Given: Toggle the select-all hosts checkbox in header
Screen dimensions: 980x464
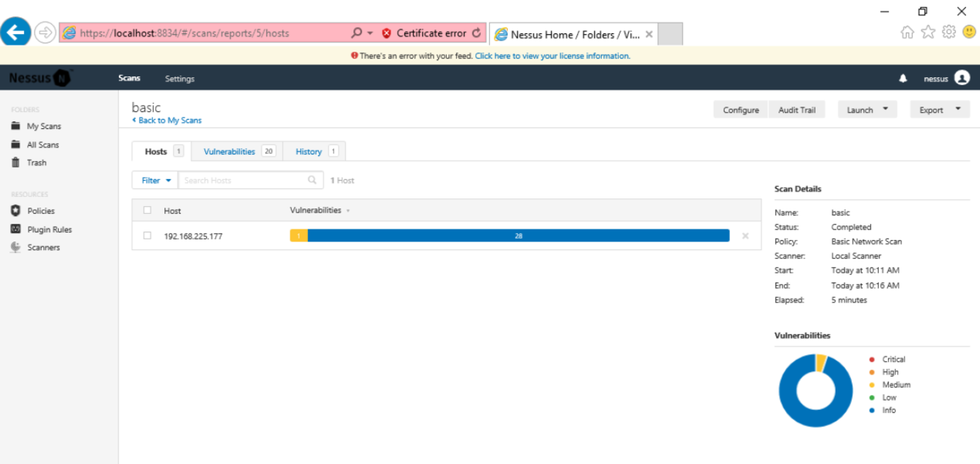Looking at the screenshot, I should tap(147, 210).
